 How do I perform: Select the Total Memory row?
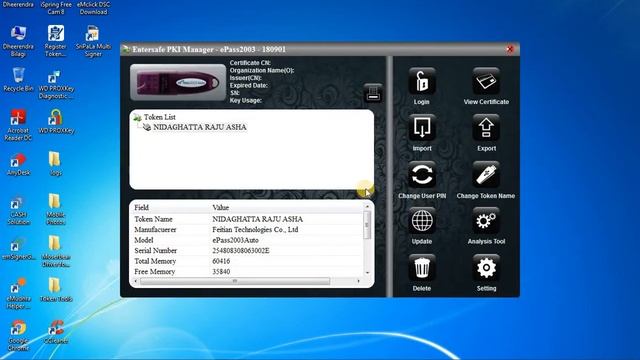[247, 261]
